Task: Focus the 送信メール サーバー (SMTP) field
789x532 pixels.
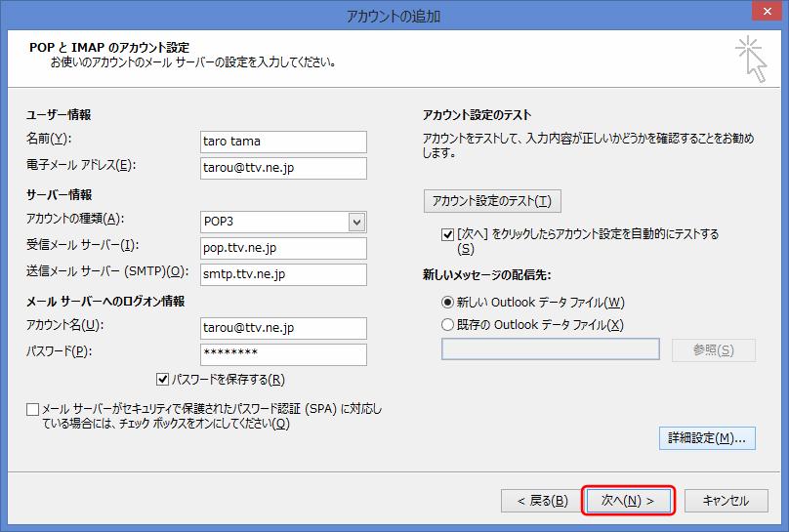Action: [x=282, y=274]
